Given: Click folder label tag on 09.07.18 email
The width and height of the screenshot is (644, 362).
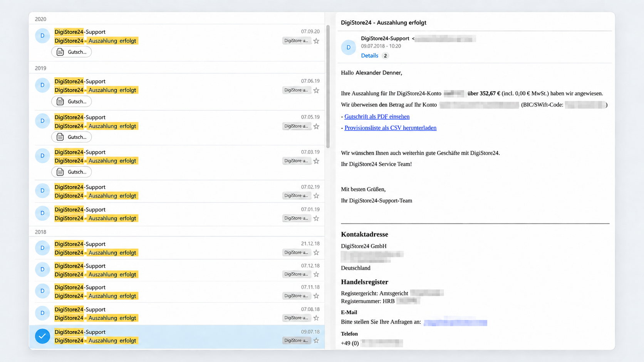Looking at the screenshot, I should 297,340.
